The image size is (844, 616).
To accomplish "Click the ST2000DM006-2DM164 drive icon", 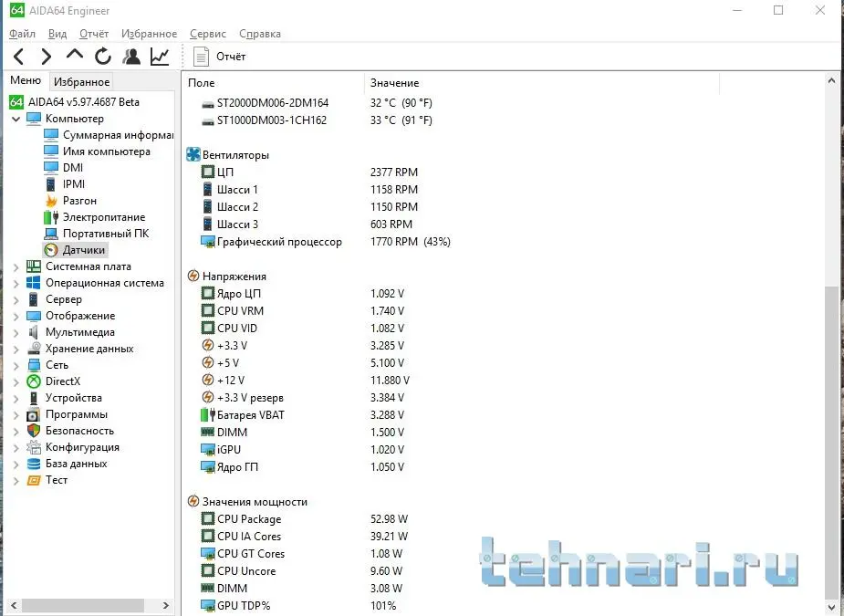I will [x=208, y=104].
